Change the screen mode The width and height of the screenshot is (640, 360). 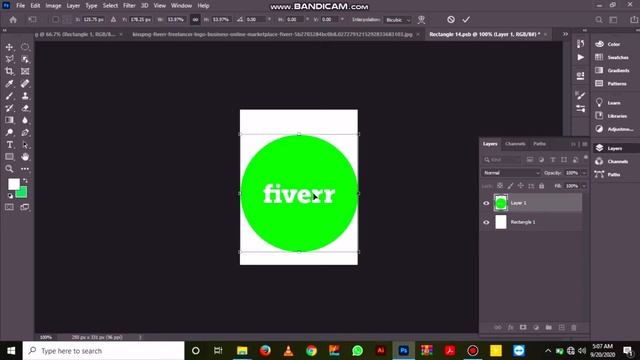(x=25, y=207)
